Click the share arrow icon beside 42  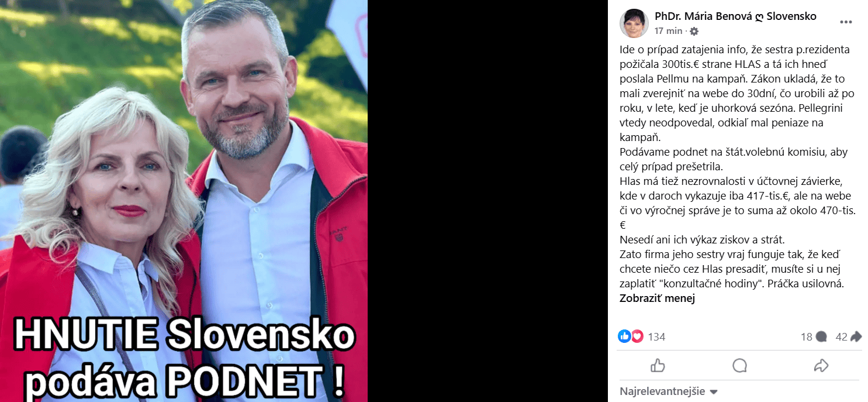pyautogui.click(x=856, y=336)
